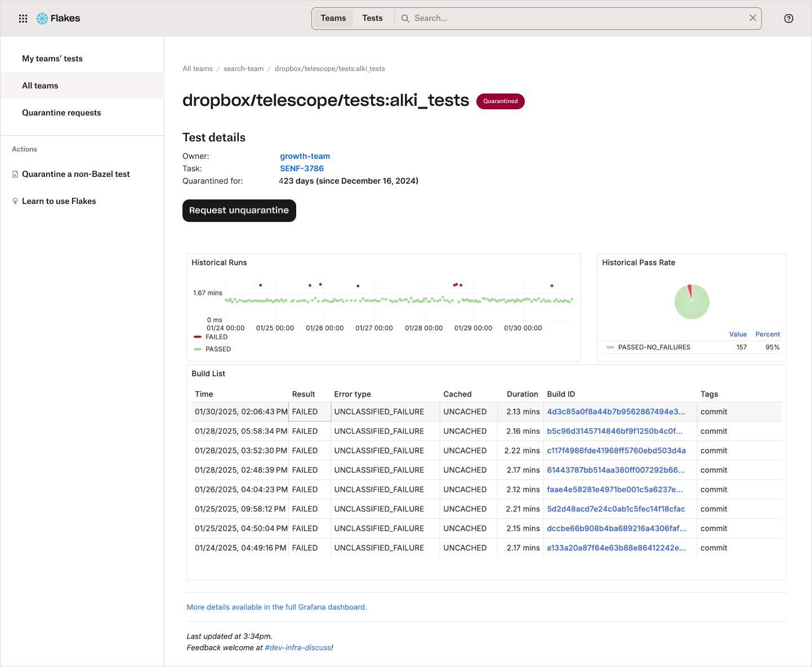Click the Flakes snowflake logo
This screenshot has height=667, width=812.
42,19
